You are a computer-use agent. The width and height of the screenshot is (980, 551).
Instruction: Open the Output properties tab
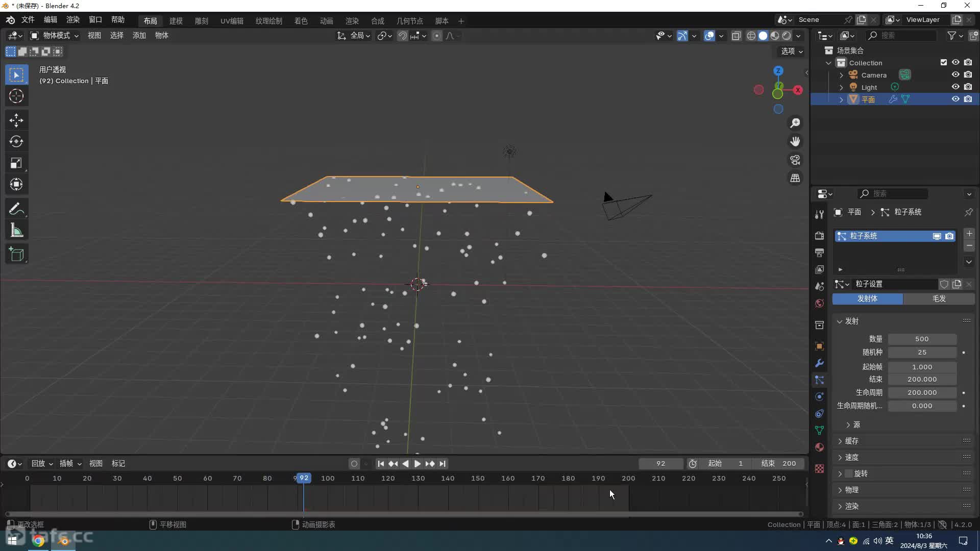click(x=819, y=253)
